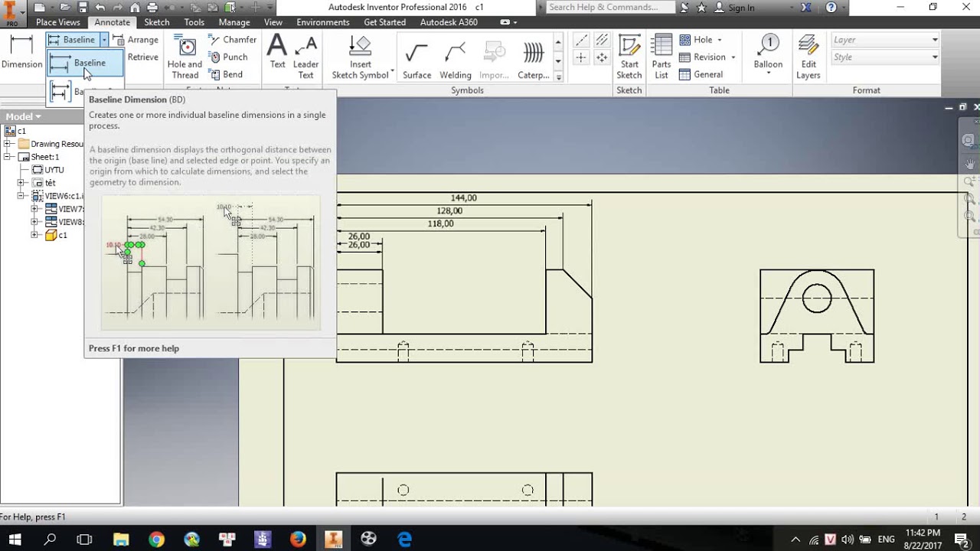Select the Surface texture symbol
The height and width of the screenshot is (551, 980).
click(x=416, y=60)
